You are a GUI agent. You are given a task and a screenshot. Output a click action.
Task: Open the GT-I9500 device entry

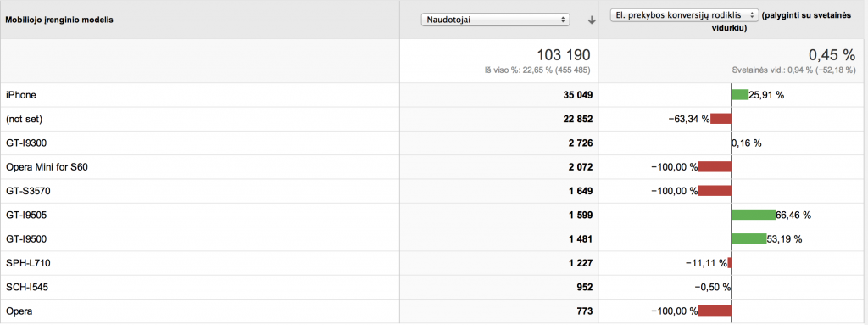[26, 239]
